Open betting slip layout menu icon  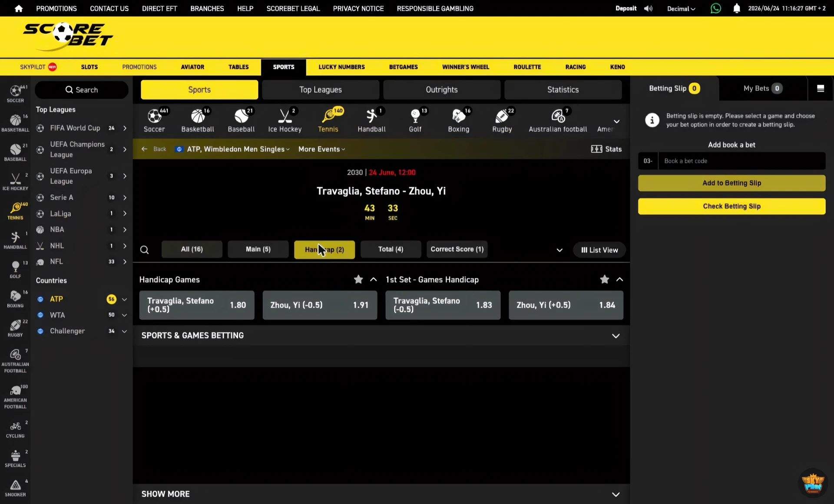[821, 89]
